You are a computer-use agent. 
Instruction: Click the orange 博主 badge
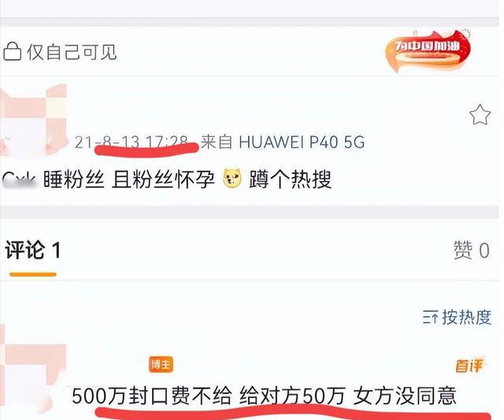coord(161,365)
